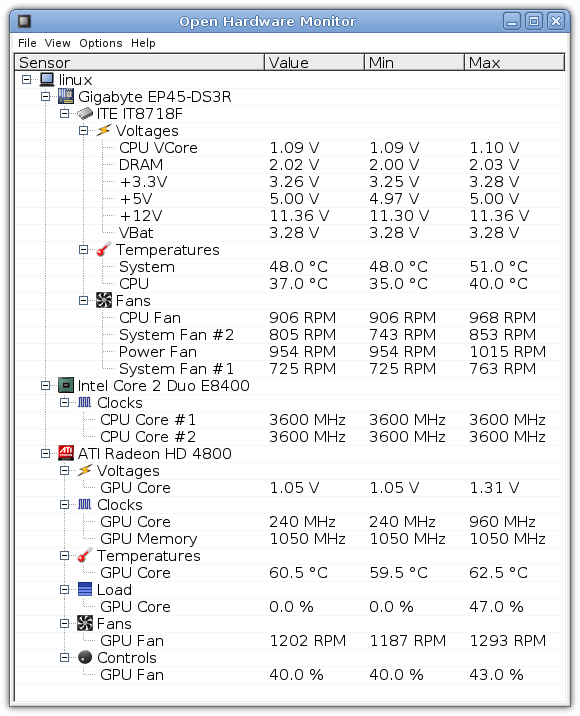Screen dimensions: 580x716
Task: Select the System Fan #2 row
Action: pos(290,335)
